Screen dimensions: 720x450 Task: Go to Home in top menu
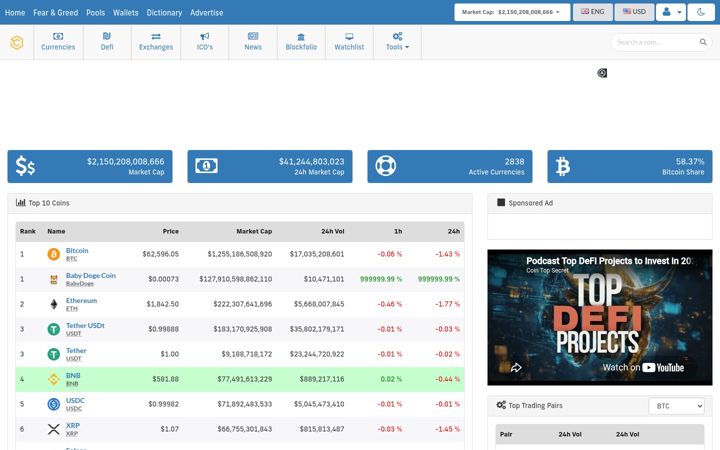tap(15, 13)
